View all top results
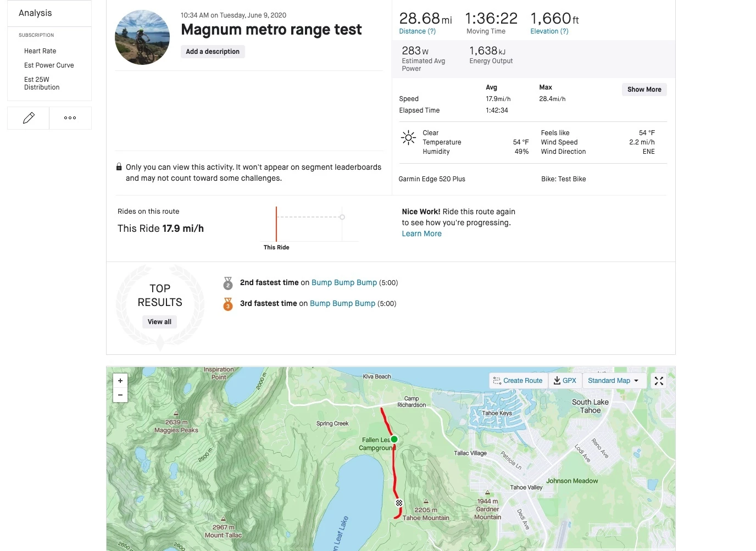 click(x=159, y=322)
